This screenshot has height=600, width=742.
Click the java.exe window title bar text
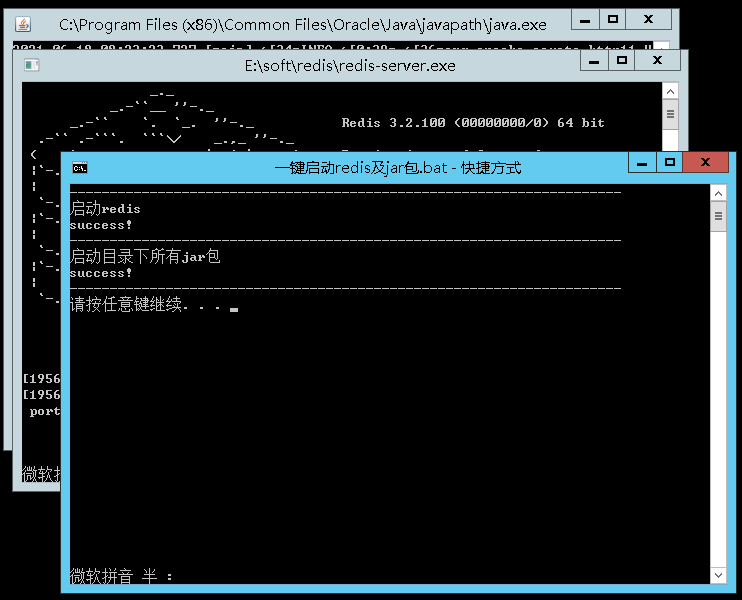pyautogui.click(x=303, y=24)
